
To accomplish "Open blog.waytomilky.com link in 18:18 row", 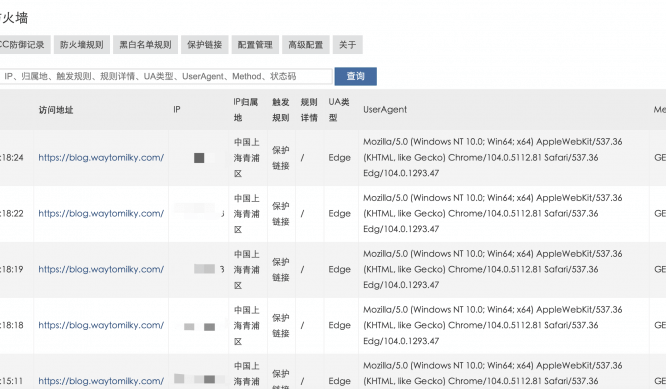I will [101, 325].
